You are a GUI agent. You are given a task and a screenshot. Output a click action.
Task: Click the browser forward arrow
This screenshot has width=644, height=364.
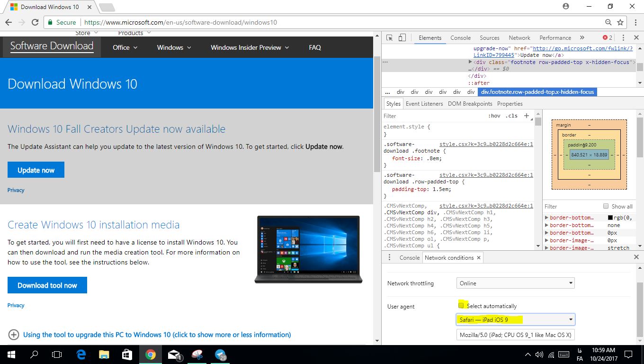coord(21,22)
